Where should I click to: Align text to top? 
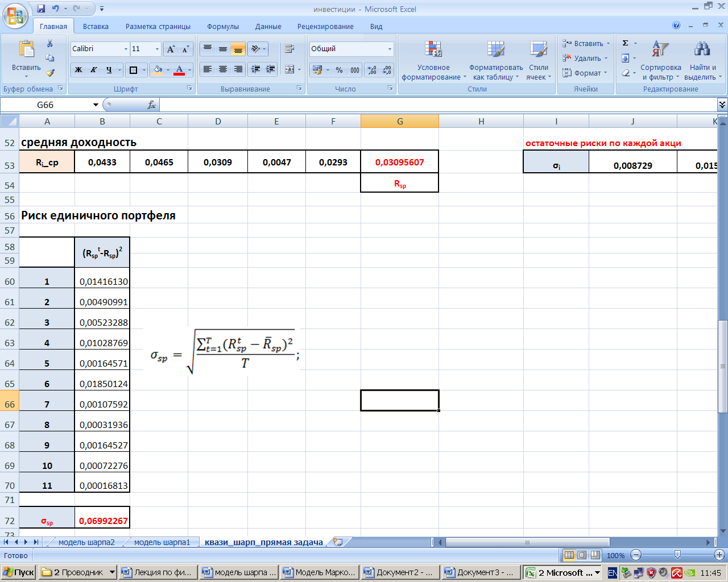tap(208, 49)
